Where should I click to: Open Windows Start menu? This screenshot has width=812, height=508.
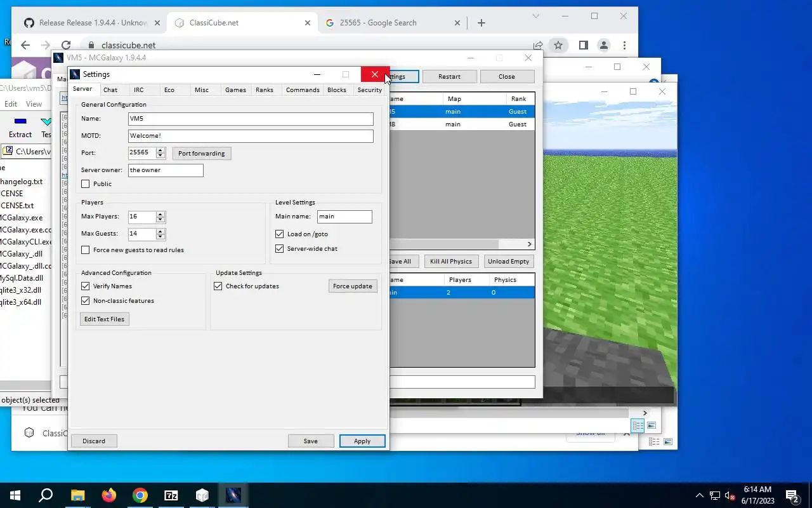click(x=15, y=495)
